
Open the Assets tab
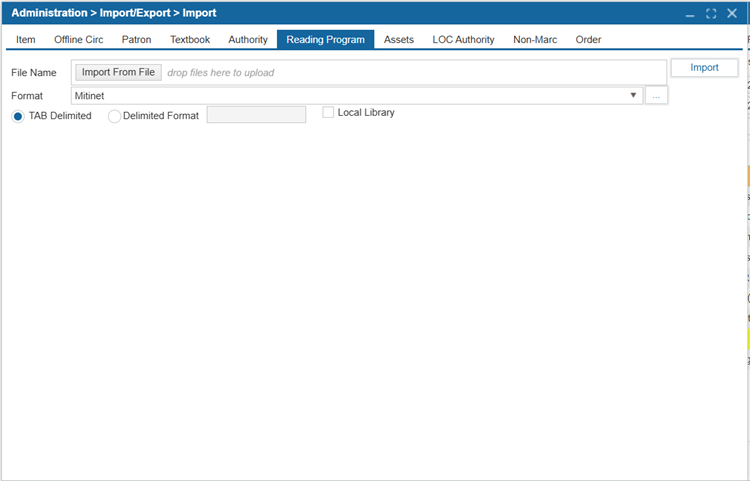[399, 40]
